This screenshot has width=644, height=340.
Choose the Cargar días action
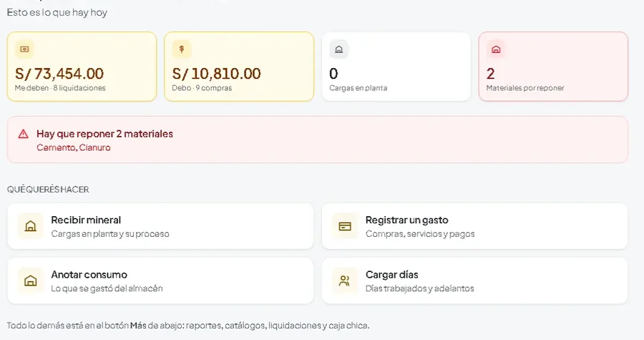coord(475,281)
